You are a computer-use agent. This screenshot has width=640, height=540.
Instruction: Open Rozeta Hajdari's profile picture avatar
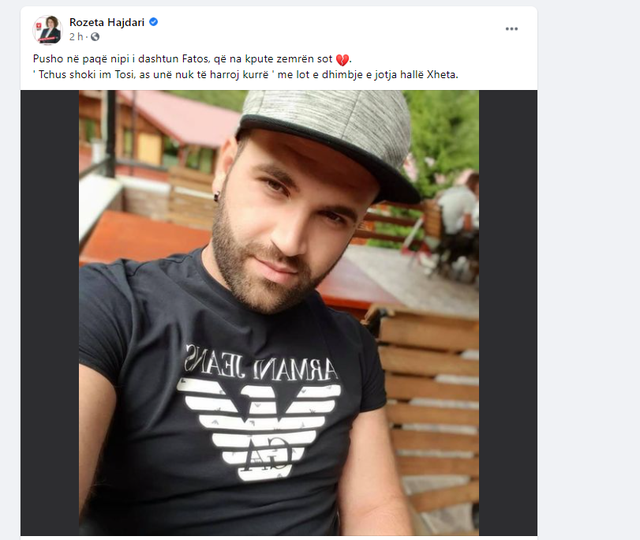tap(47, 29)
